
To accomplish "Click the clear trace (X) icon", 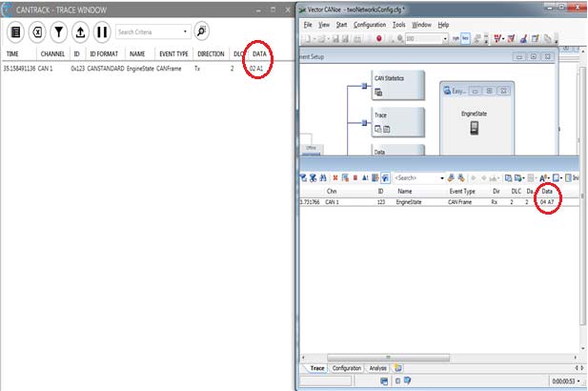I will coord(36,31).
